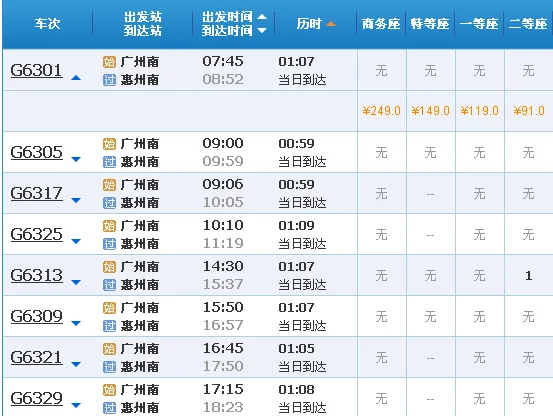Sort by 到达时间 descending arrow

pos(262,31)
